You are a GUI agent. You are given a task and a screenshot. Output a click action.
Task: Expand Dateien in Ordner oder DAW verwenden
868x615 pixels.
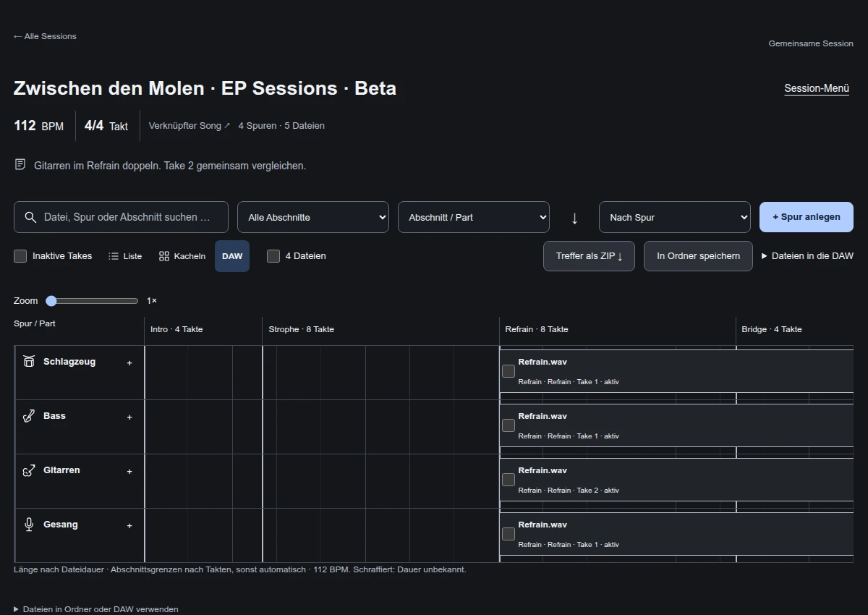pyautogui.click(x=95, y=609)
